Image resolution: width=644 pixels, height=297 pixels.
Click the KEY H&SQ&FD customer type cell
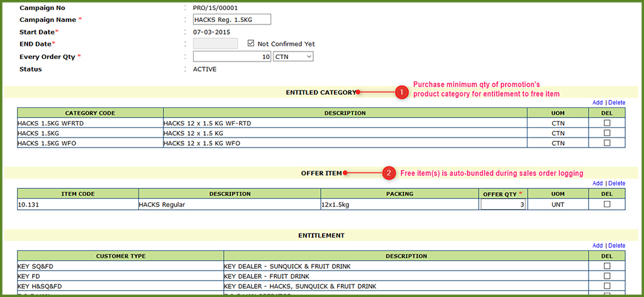(x=120, y=286)
